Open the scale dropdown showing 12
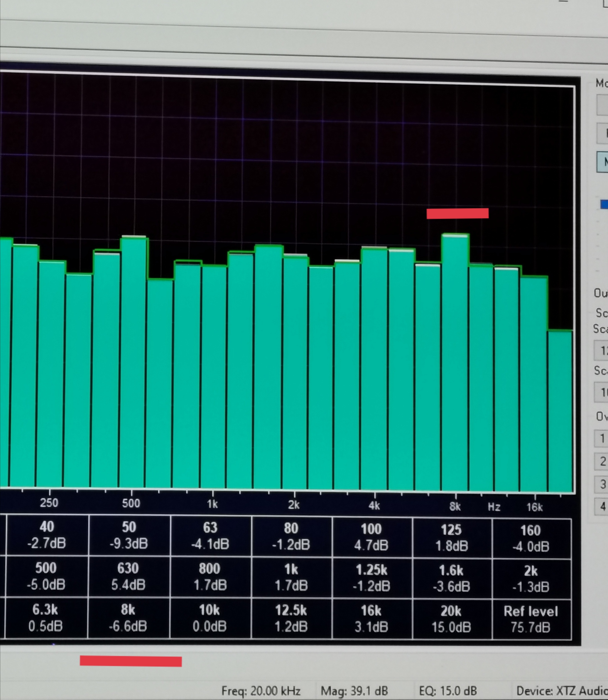 coord(602,350)
